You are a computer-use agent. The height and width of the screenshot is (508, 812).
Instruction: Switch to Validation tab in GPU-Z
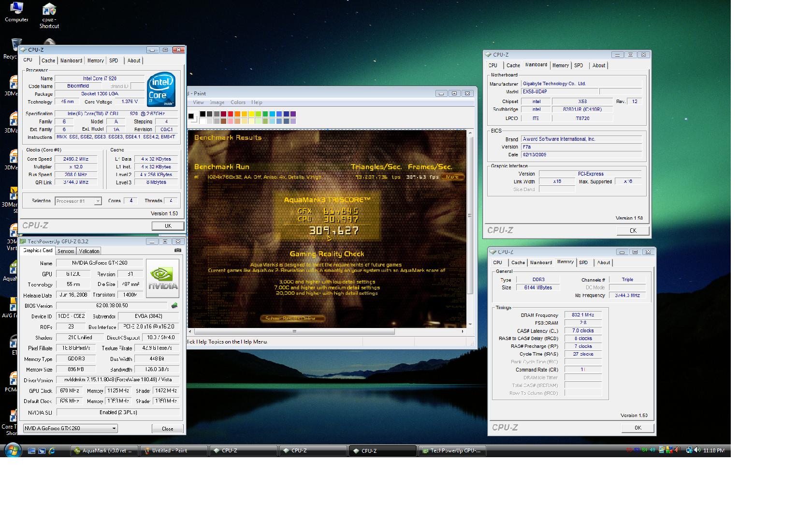(89, 251)
